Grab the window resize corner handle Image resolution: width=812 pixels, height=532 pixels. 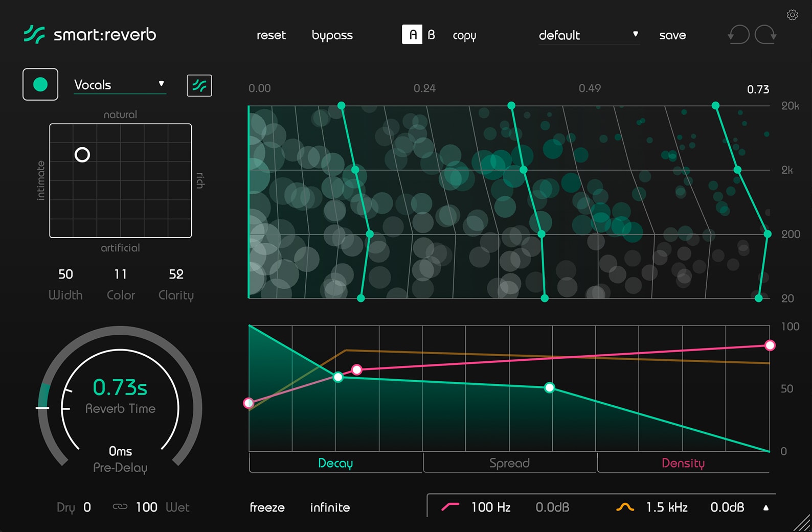point(802,523)
